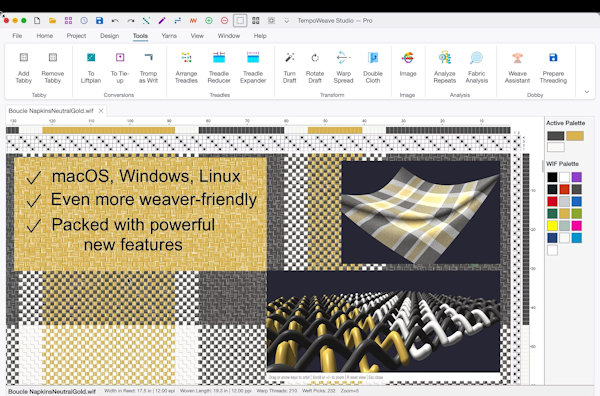This screenshot has height=396, width=600.
Task: Switch to the Design tab
Action: (109, 36)
